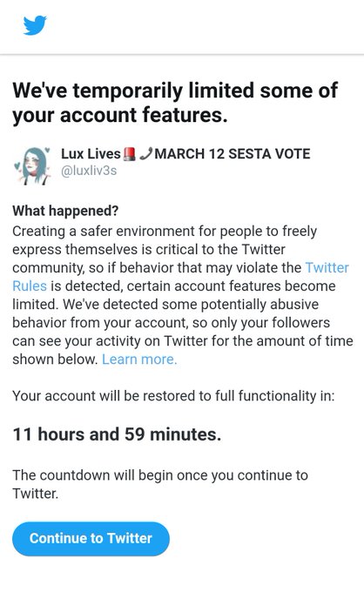Click the Twitter bird logo
The width and height of the screenshot is (364, 592).
pos(35,25)
